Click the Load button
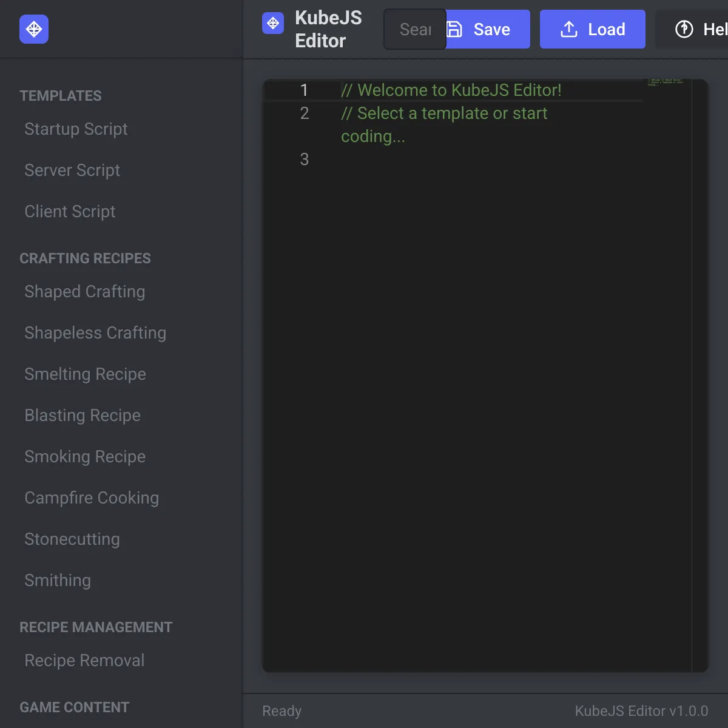The image size is (728, 728). 593,29
